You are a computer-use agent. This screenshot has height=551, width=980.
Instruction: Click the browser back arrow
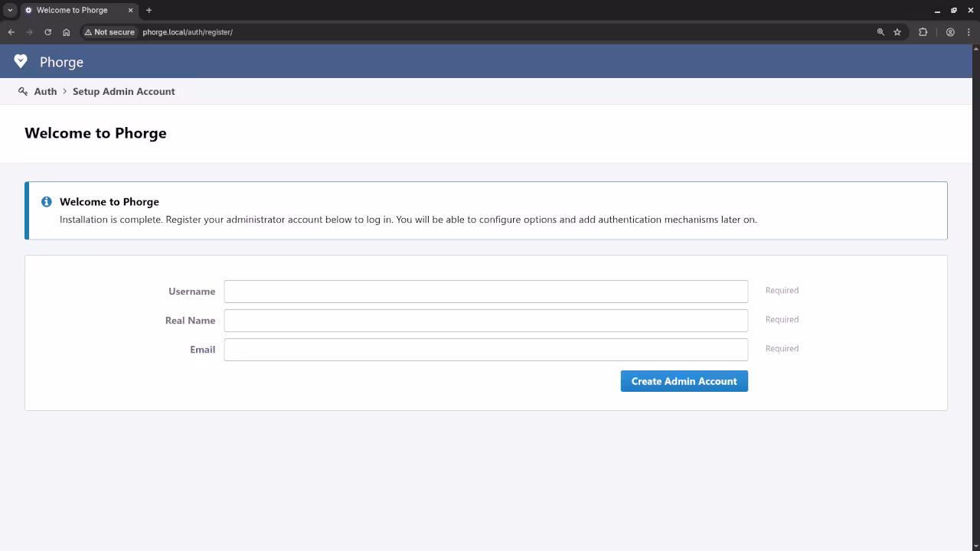click(11, 32)
